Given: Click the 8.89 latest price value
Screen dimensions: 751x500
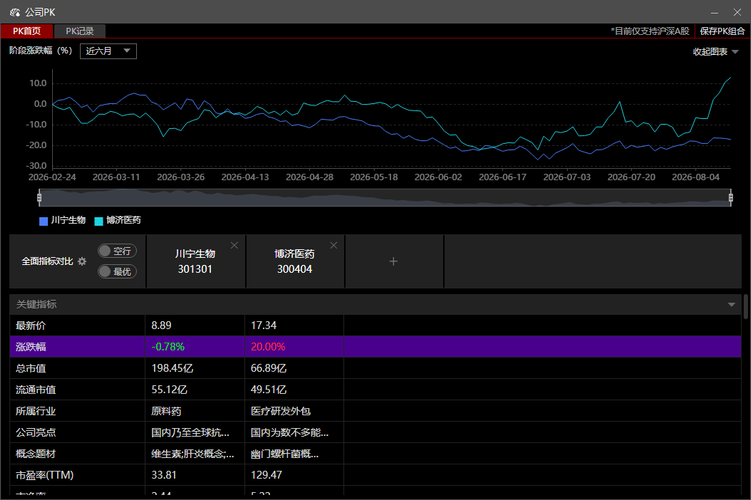Looking at the screenshot, I should click(x=161, y=326).
